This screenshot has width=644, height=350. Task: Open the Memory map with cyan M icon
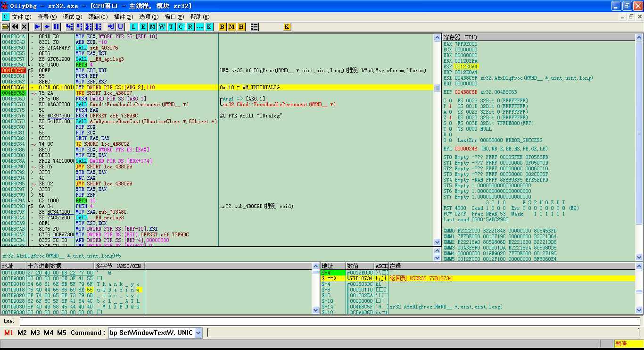click(153, 27)
